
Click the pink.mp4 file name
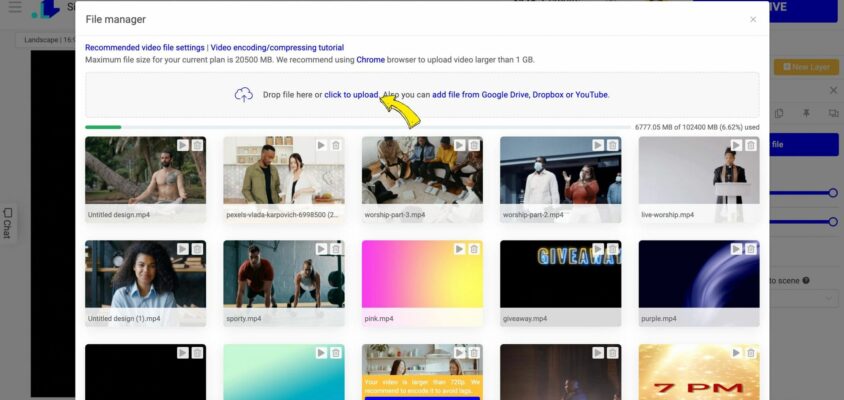[379, 319]
